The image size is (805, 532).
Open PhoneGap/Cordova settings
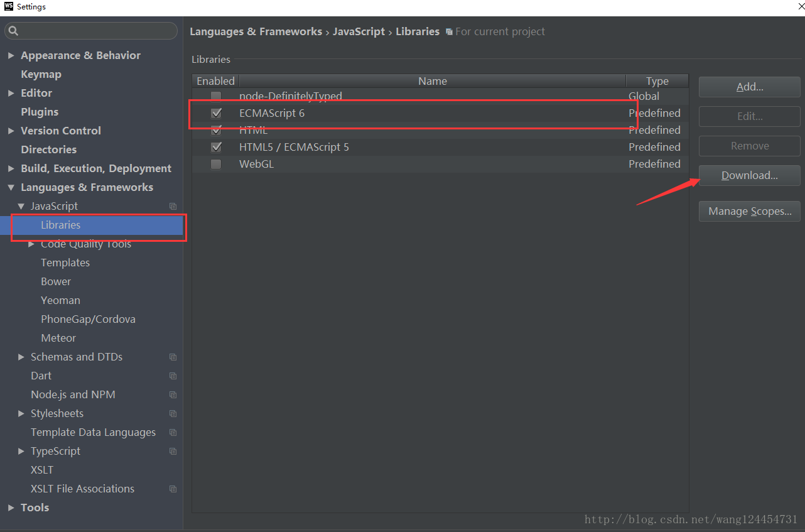[88, 319]
